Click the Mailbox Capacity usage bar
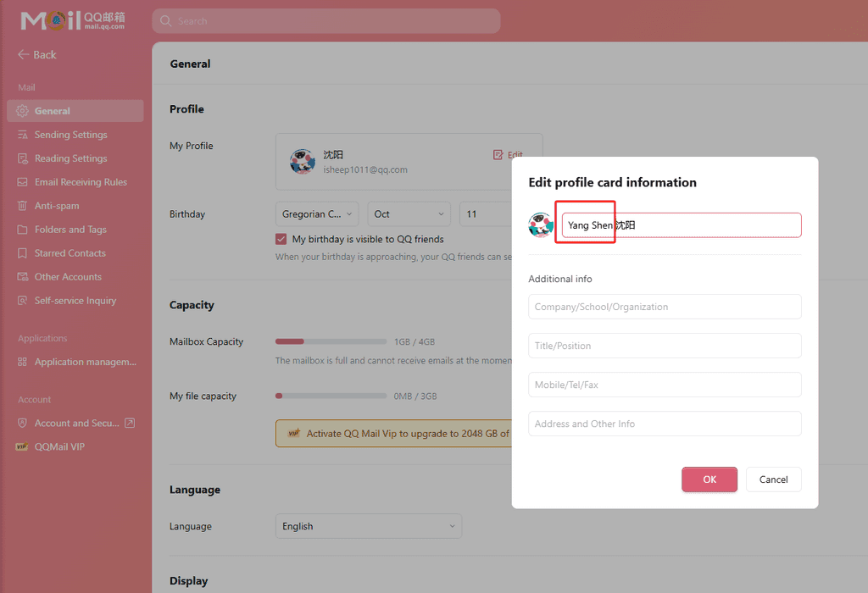The height and width of the screenshot is (593, 868). pos(331,341)
